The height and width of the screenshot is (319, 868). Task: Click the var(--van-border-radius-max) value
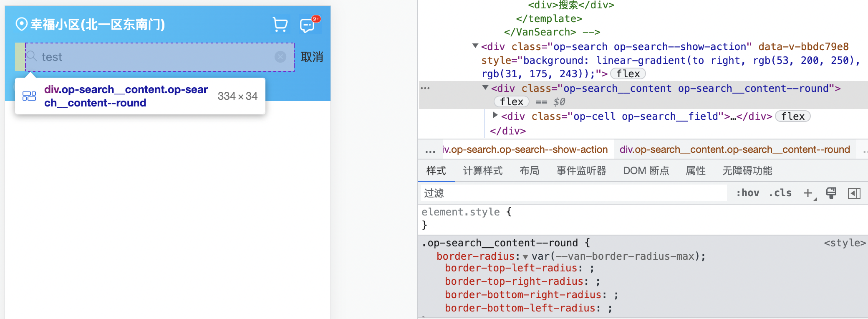(x=615, y=256)
